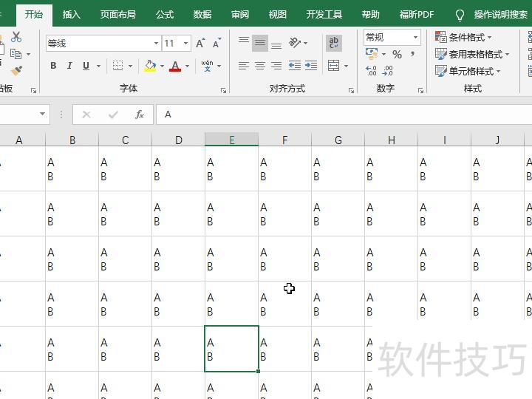Open 套用表格格式 table format menu
Image resolution: width=532 pixels, height=399 pixels.
point(472,54)
